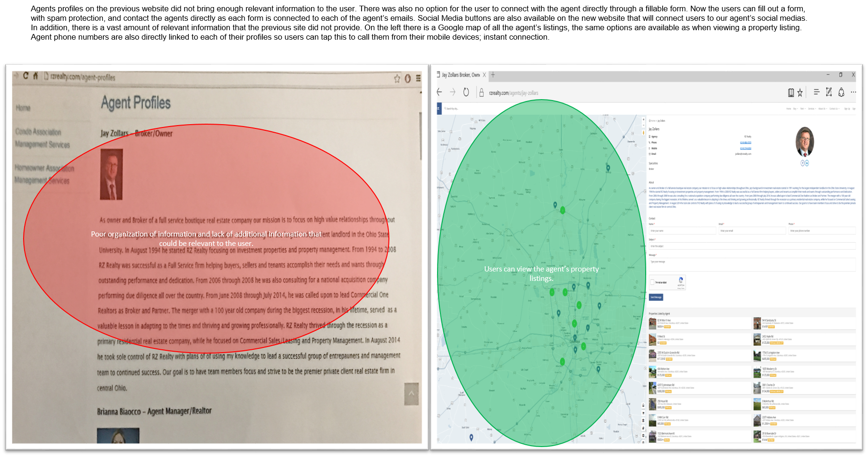
Task: Expand the About Us menu in site navigation
Action: pos(822,109)
